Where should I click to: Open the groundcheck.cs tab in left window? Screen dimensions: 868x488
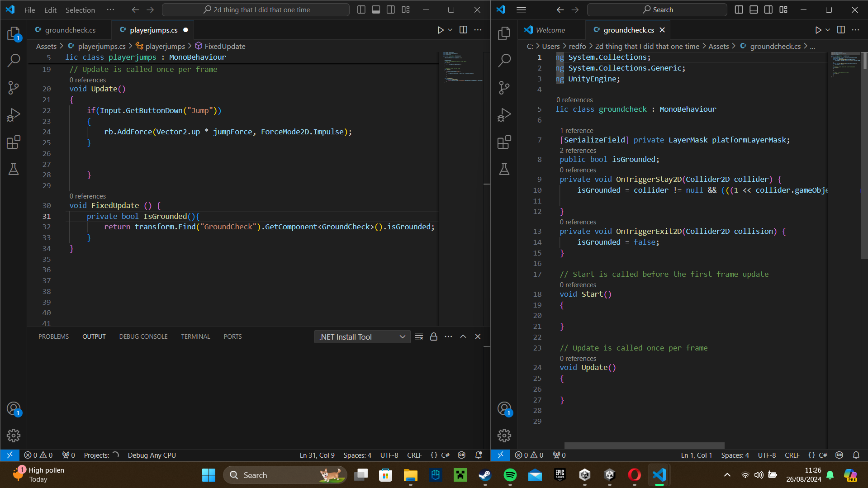click(70, 30)
